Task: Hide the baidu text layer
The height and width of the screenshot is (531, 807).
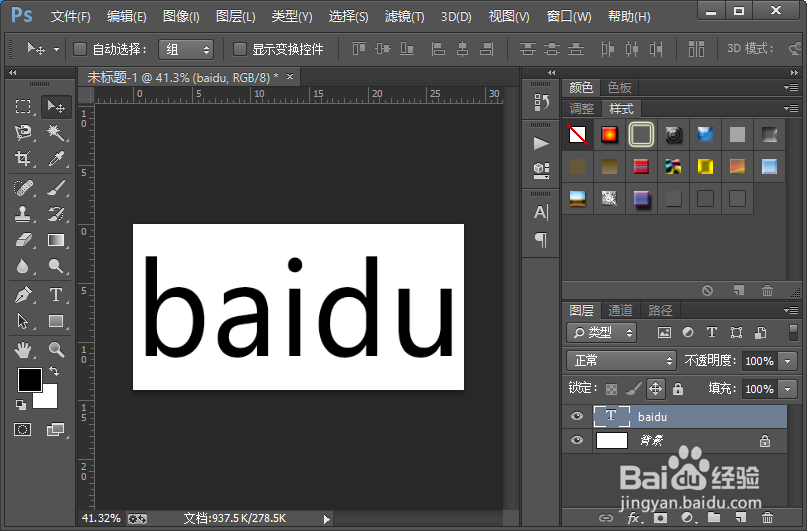Action: (577, 416)
